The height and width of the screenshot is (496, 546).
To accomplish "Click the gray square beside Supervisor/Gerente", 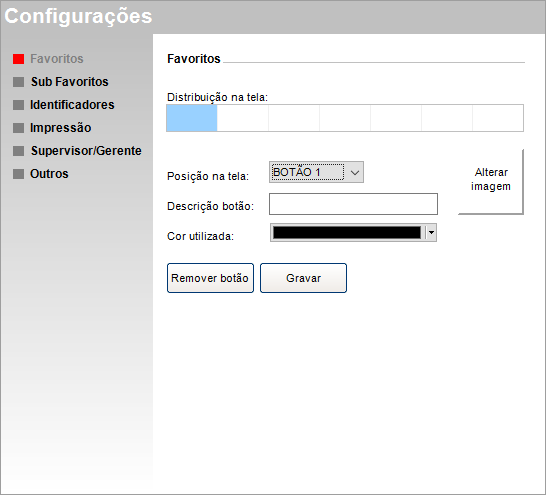I will [x=18, y=151].
